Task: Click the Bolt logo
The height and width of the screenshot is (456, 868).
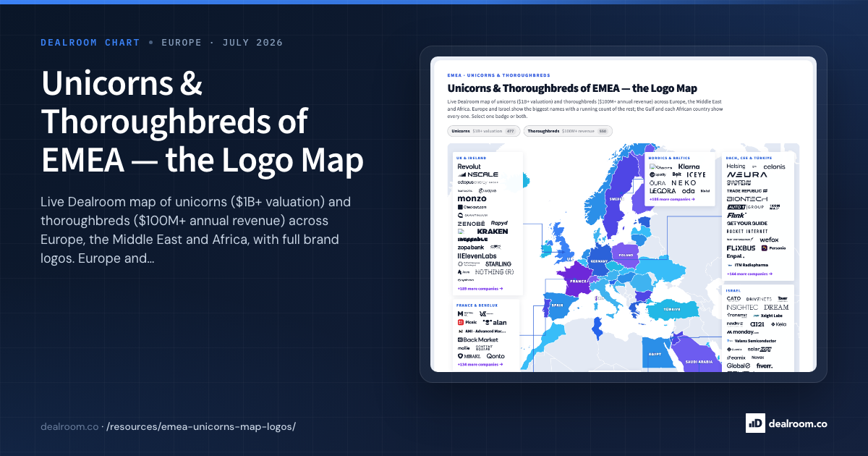Action: point(676,174)
